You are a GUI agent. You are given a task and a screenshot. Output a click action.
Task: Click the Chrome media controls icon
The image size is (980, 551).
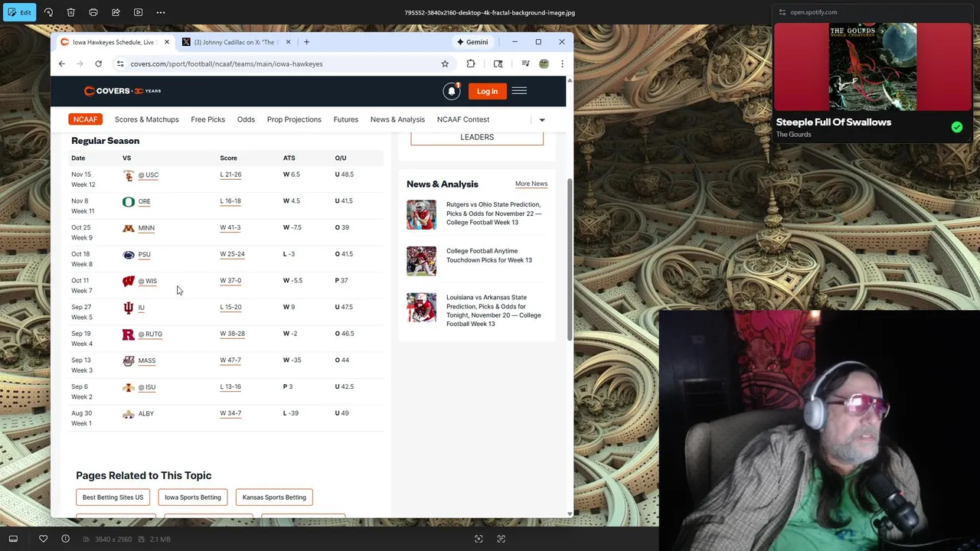pyautogui.click(x=525, y=64)
